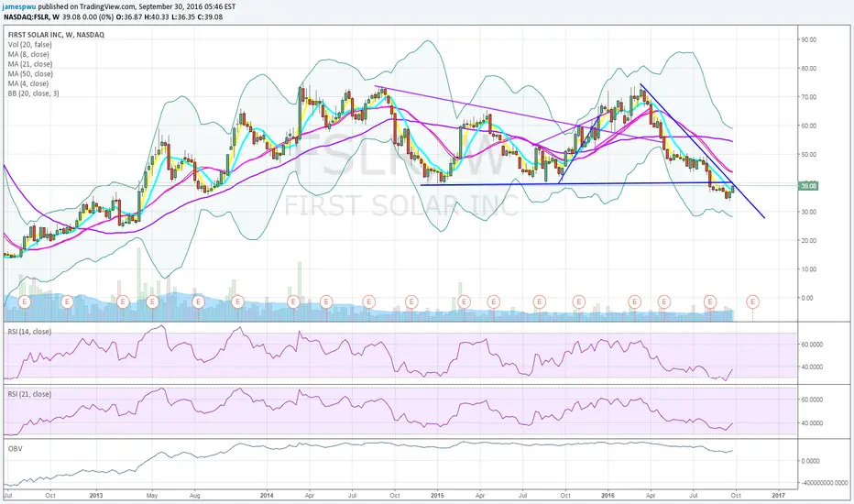The height and width of the screenshot is (504, 854).
Task: Click the 30.00 price axis label
Action: point(808,212)
